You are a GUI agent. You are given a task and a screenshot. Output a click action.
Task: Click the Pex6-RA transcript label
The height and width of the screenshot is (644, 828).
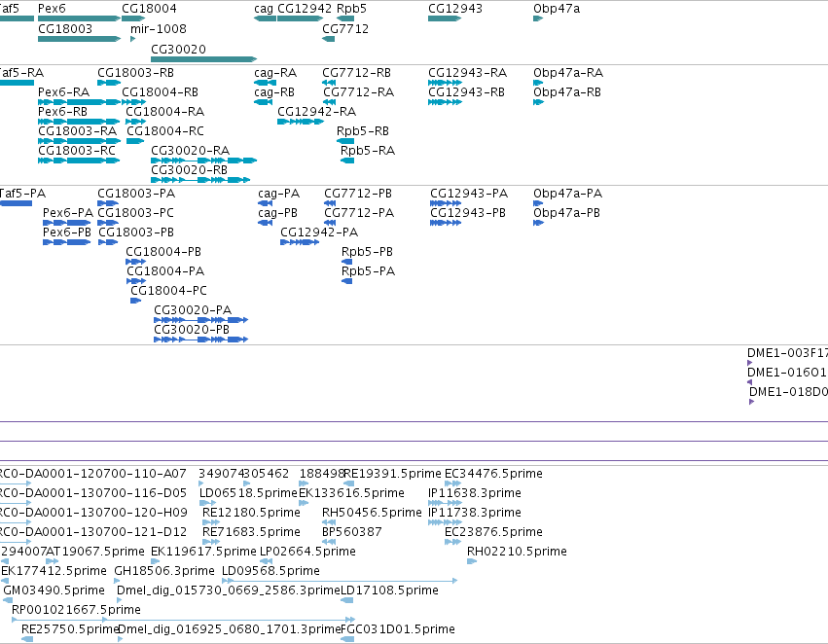(64, 91)
